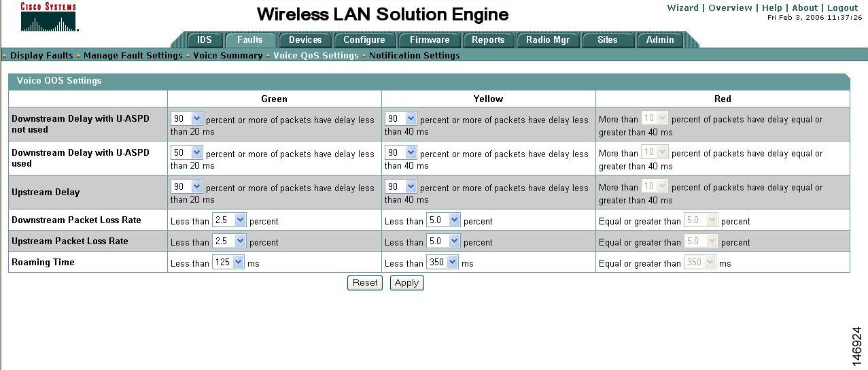
Task: Click the Cisco Systems logo
Action: pos(49,17)
